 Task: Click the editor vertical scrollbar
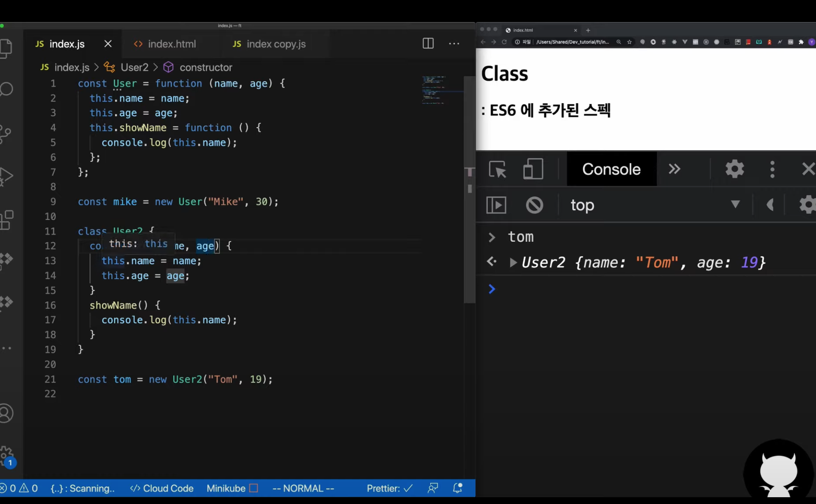pos(469,189)
